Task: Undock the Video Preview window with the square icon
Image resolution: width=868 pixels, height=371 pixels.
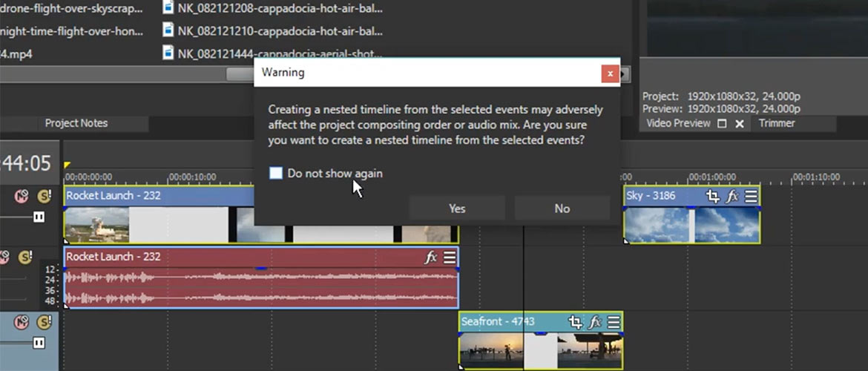Action: [x=722, y=124]
